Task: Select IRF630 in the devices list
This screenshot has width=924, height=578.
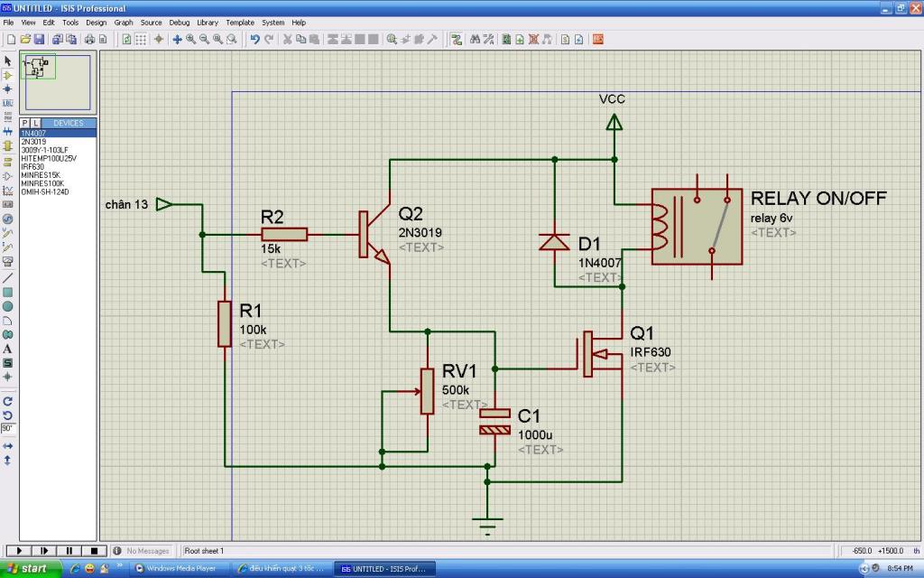Action: tap(32, 167)
